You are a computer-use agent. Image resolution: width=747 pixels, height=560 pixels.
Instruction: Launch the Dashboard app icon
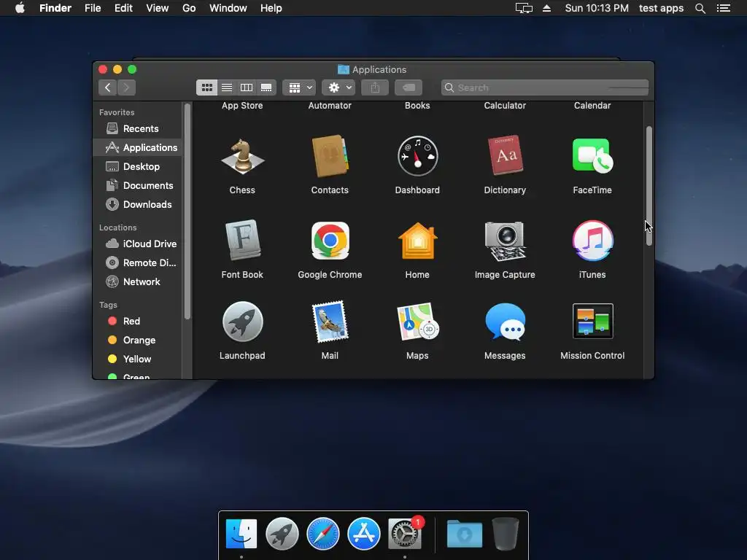tap(417, 156)
